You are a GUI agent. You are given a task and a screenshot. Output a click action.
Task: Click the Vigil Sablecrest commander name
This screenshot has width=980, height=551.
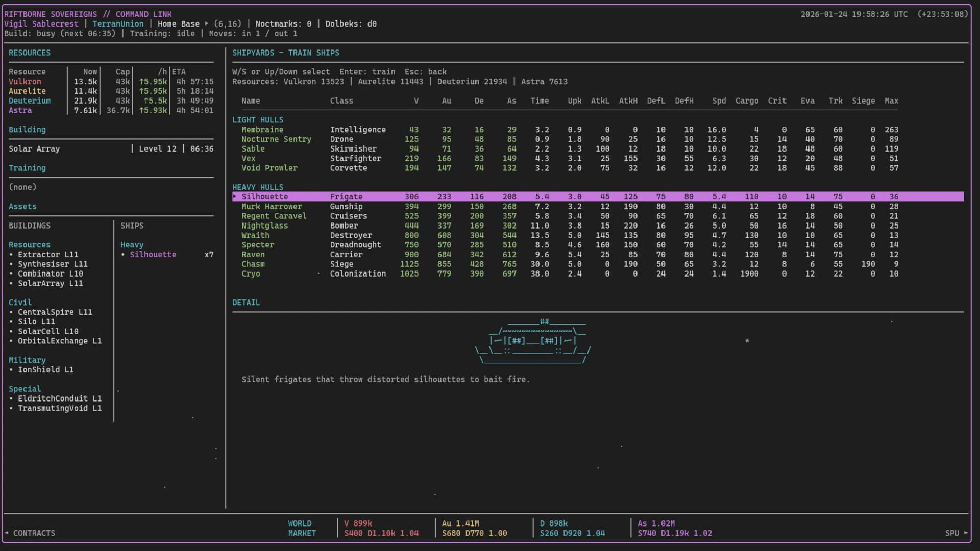pos(41,23)
